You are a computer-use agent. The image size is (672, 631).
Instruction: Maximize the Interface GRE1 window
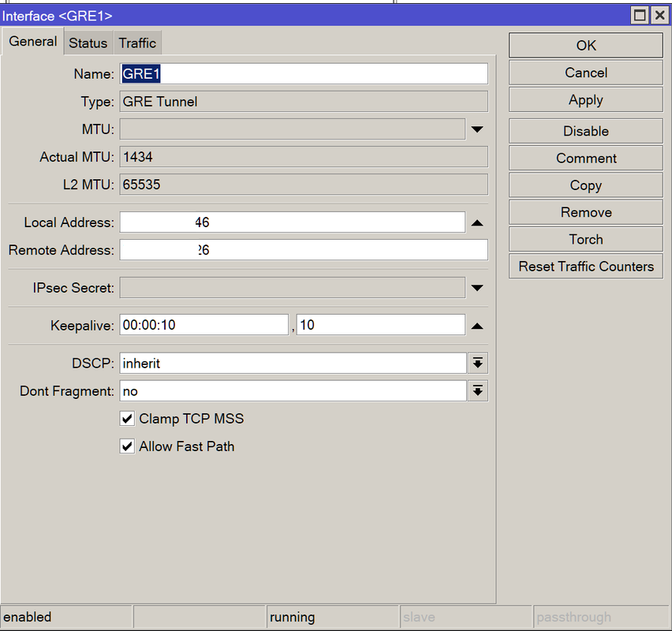coord(640,16)
